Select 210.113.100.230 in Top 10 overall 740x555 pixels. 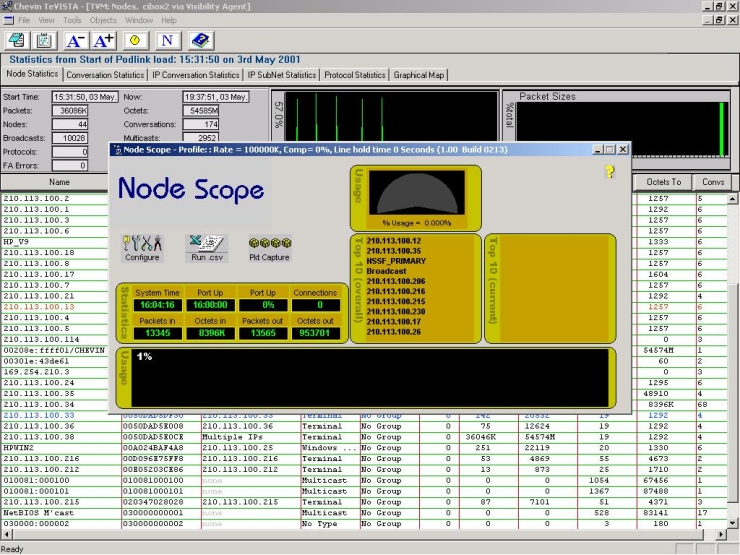395,311
